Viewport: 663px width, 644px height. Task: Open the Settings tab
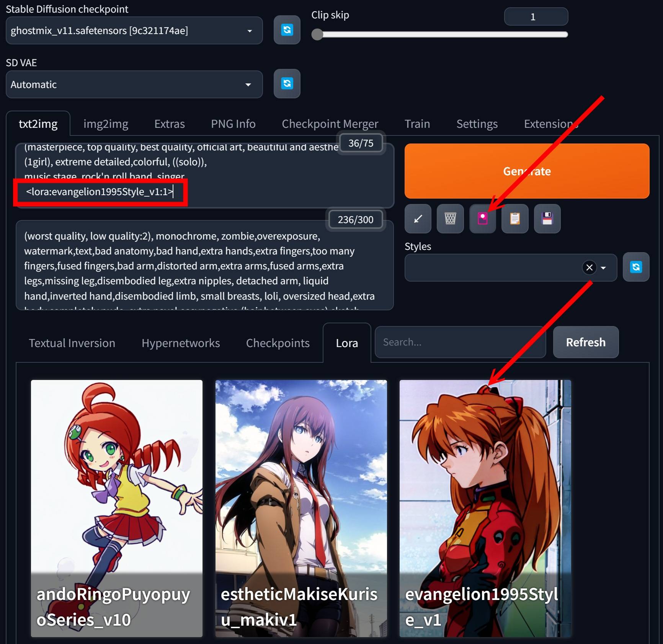pos(477,124)
